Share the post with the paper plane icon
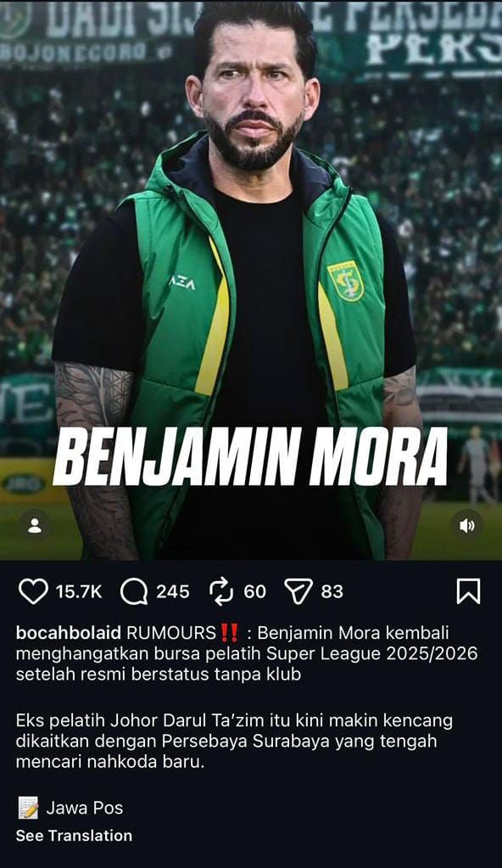 click(298, 591)
